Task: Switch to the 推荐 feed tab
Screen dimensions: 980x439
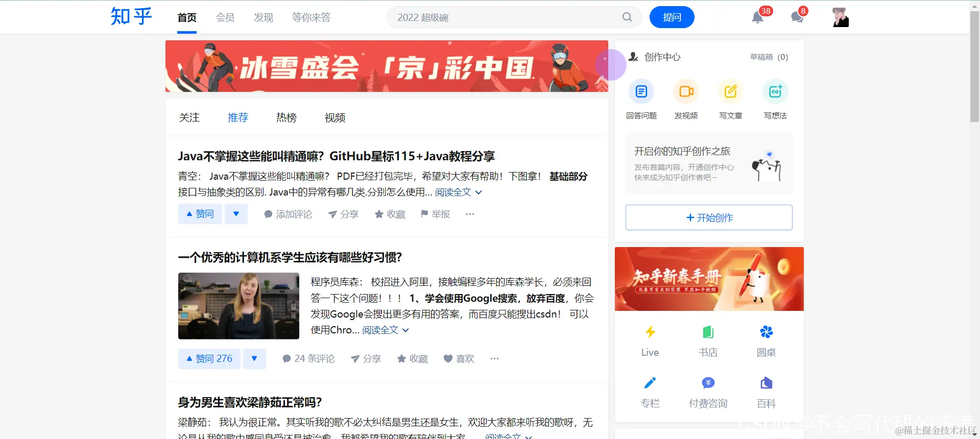Action: coord(238,118)
